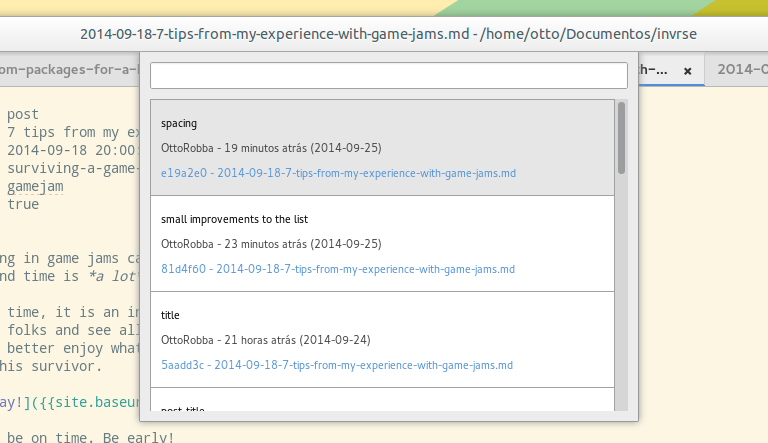Viewport: 768px width, 443px height.
Task: Select the 'title' commit entry
Action: click(382, 340)
